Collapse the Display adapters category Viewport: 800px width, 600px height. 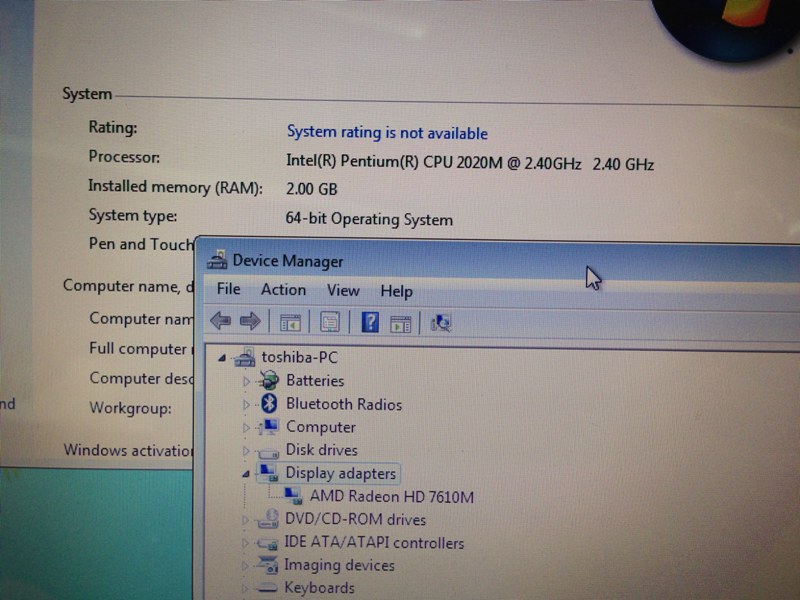pyautogui.click(x=246, y=473)
